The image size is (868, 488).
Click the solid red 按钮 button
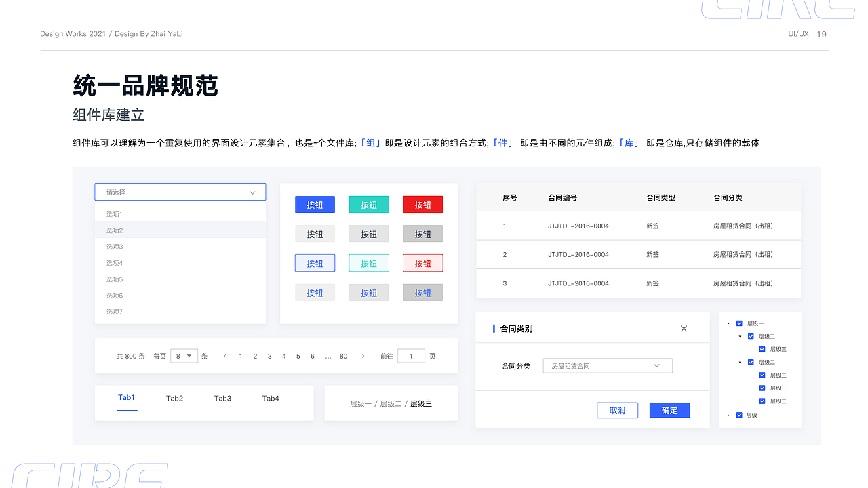tap(423, 205)
